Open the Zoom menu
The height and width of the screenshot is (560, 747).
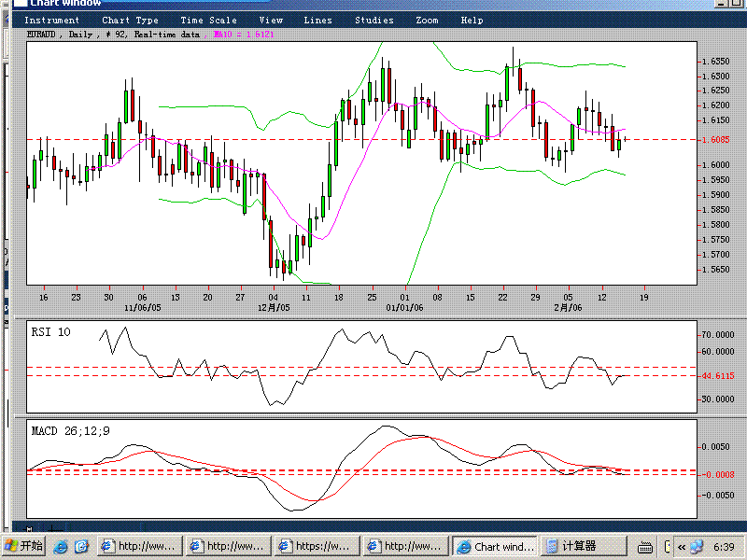(x=427, y=20)
